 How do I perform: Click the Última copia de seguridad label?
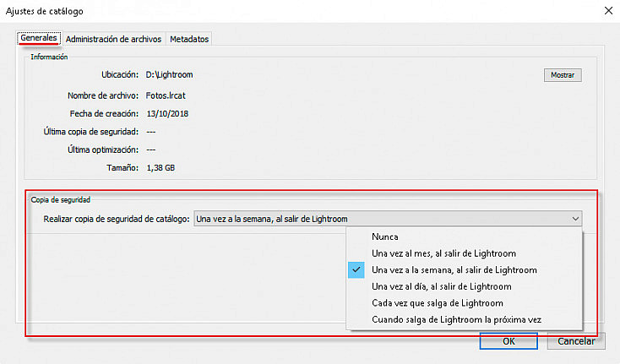(x=91, y=132)
